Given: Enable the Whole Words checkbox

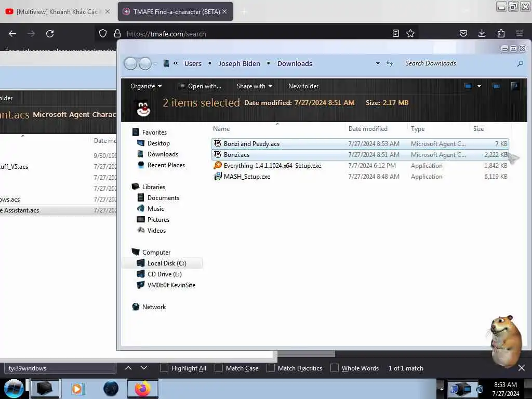Looking at the screenshot, I should pos(335,368).
